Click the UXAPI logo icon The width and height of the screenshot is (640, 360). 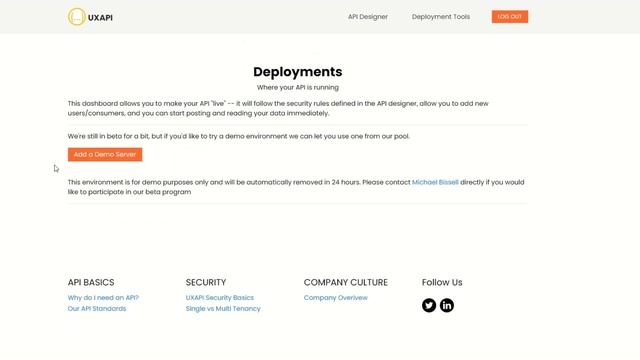(77, 17)
